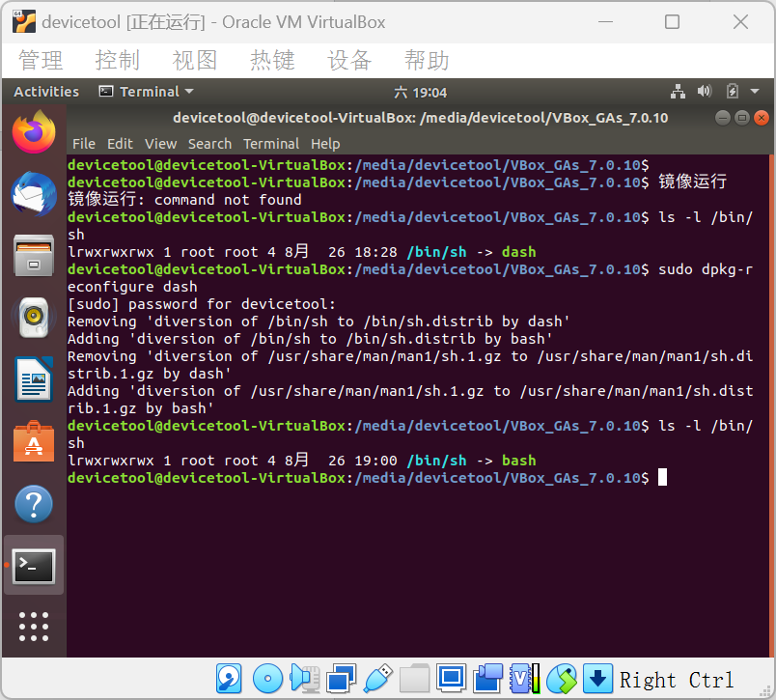Click the terminal's vertical scrollbar
This screenshot has height=700, width=776.
[770, 406]
